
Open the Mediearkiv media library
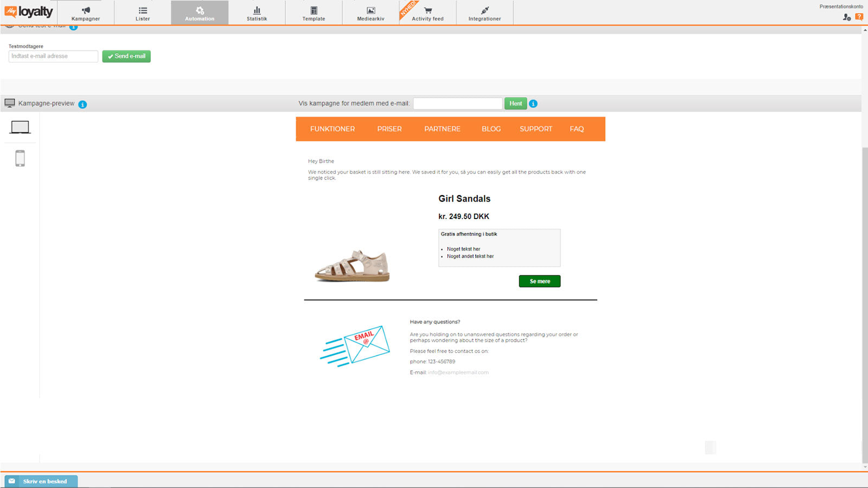[371, 13]
